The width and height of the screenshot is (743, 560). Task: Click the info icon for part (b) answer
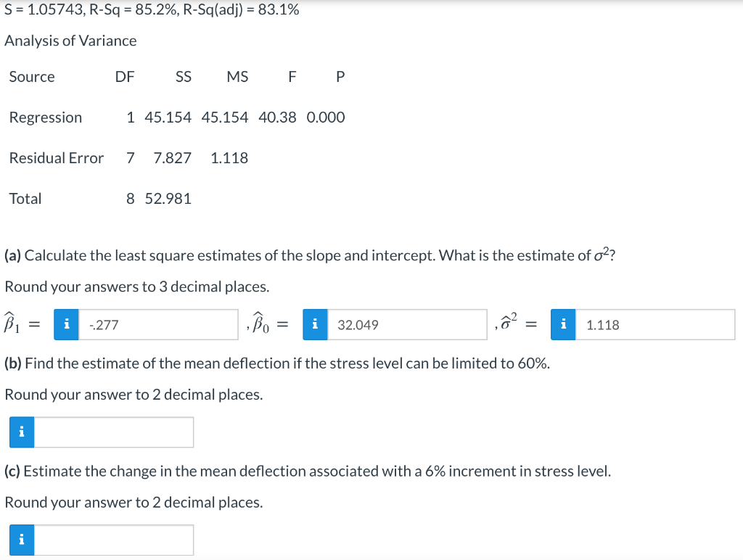[x=21, y=432]
